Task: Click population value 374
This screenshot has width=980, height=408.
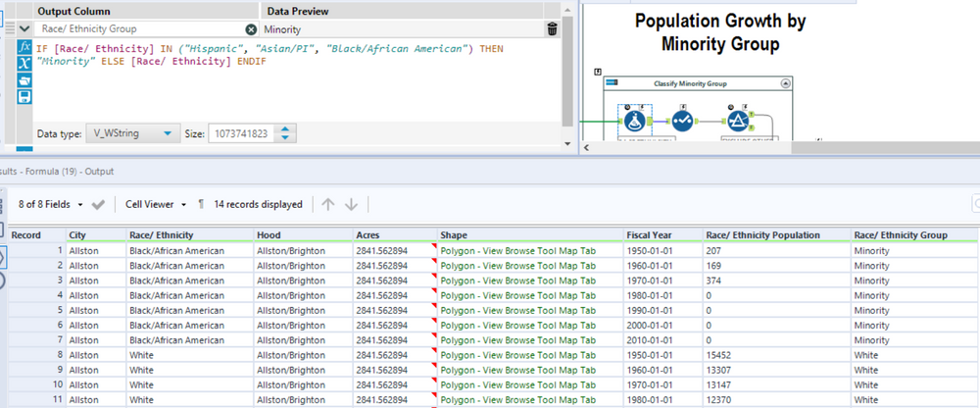Action: 713,280
